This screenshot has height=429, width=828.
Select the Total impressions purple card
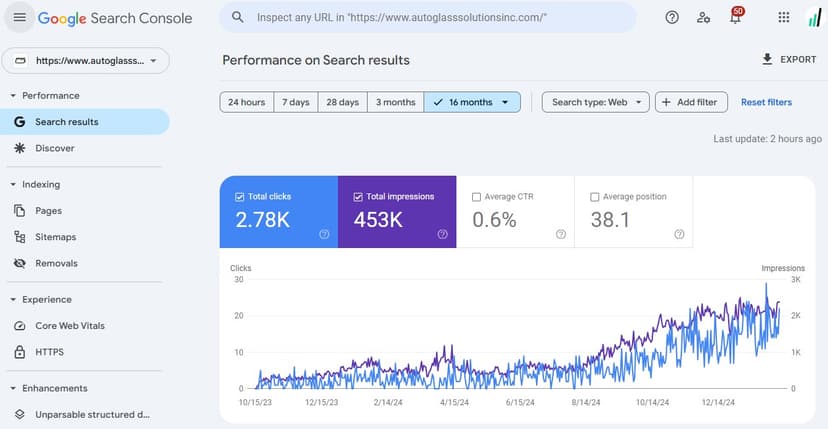tap(397, 212)
